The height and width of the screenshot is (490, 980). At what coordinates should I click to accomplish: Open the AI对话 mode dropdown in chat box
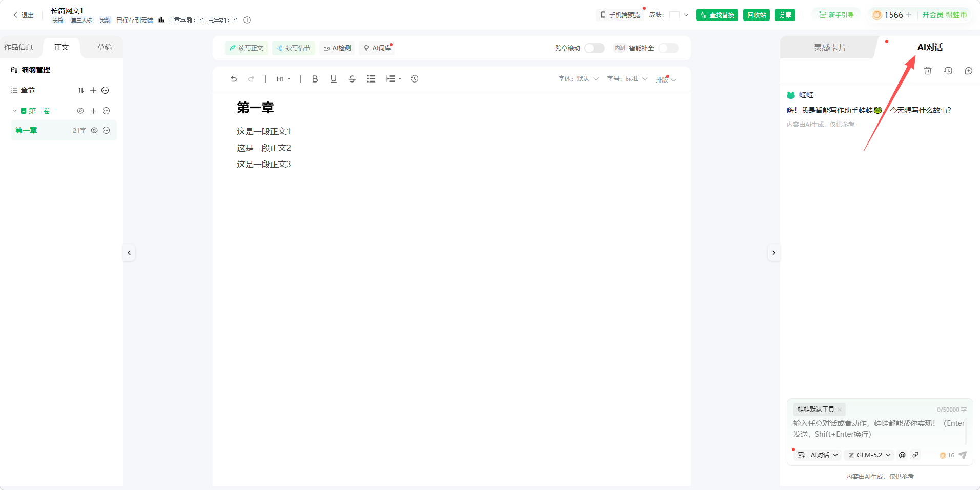[819, 455]
